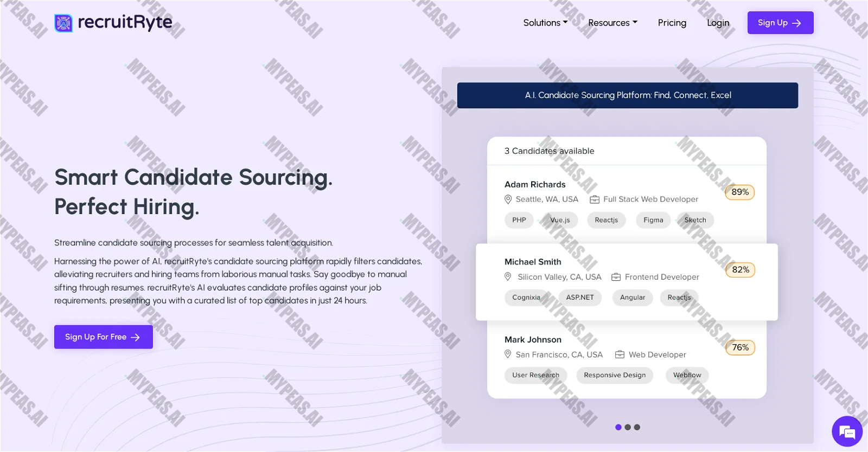This screenshot has width=868, height=452.
Task: Click the Vue.js skill tag
Action: click(560, 220)
